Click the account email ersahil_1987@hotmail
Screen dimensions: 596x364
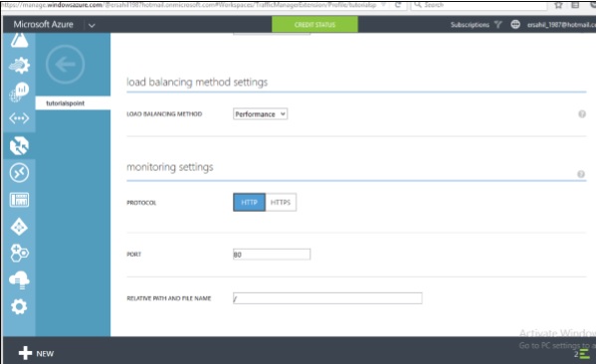[x=561, y=25]
